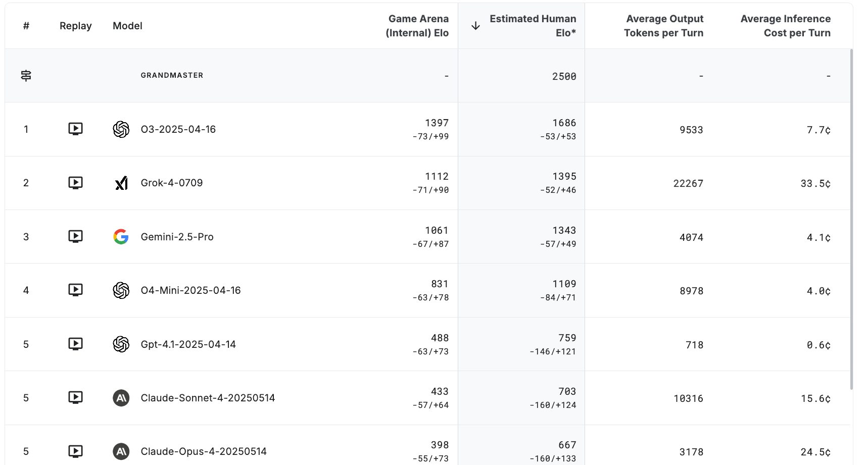Open replay for Claude-Sonnet-4-20250514
Viewport: 868px width, 465px height.
[75, 398]
